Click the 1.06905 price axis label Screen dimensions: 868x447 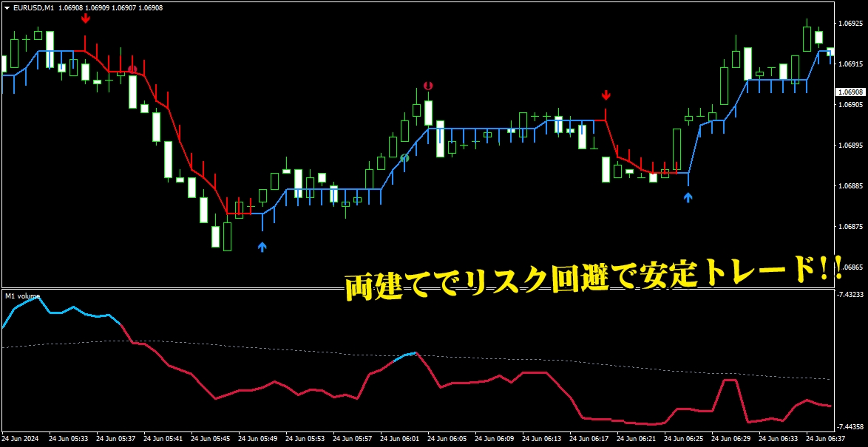click(x=851, y=105)
